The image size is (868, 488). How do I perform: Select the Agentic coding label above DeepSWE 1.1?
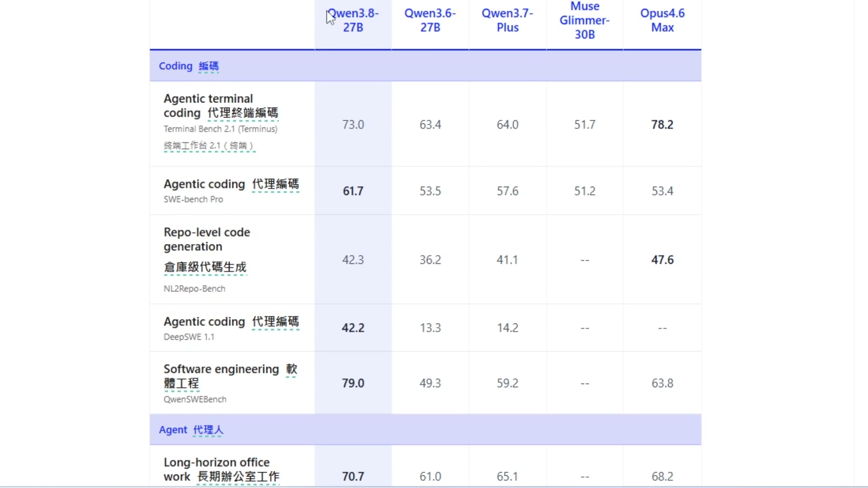[x=204, y=321]
